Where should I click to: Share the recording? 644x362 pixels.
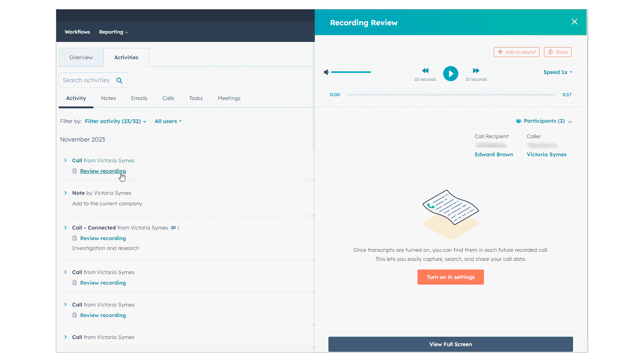557,52
